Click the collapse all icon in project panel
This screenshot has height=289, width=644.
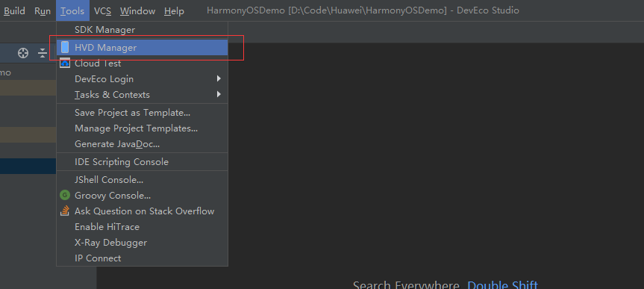(x=43, y=53)
